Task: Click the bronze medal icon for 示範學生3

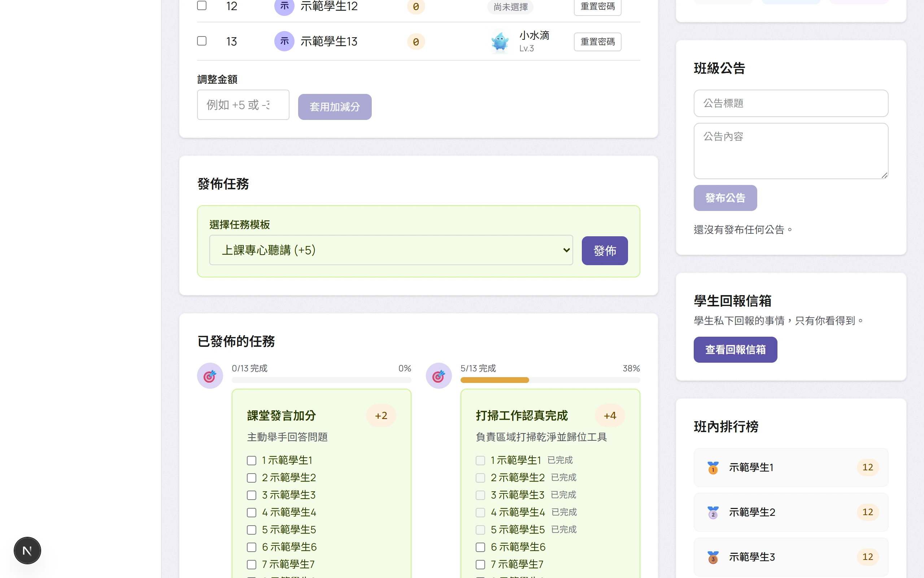Action: click(713, 557)
